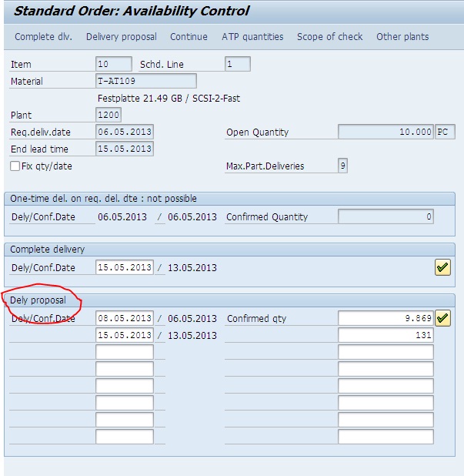Click the Material field T-AT109

pyautogui.click(x=146, y=81)
